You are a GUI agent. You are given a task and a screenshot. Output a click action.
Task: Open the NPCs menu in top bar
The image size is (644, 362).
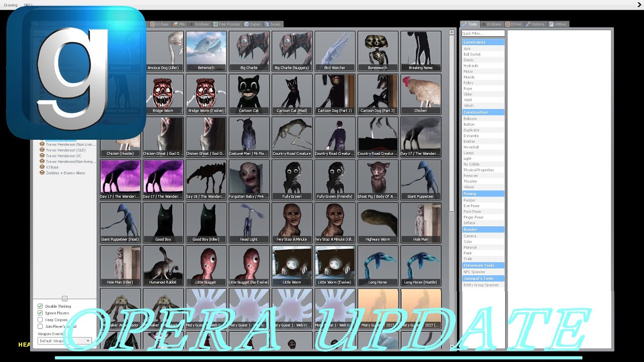[28, 5]
